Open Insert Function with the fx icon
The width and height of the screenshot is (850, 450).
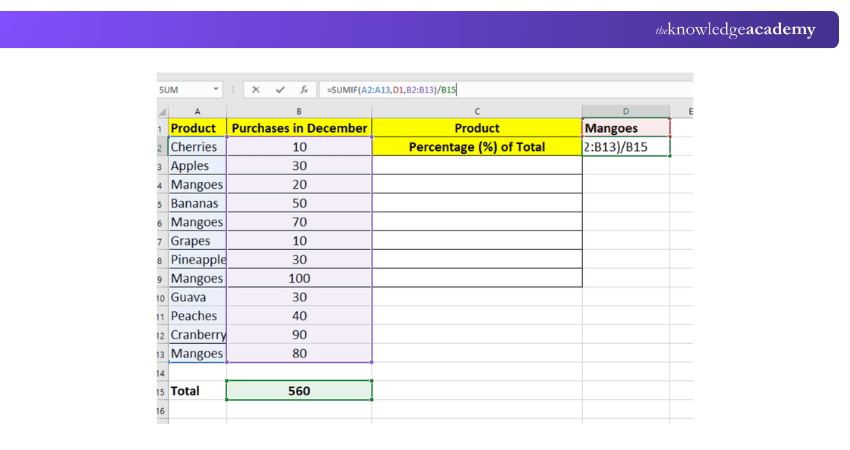(304, 89)
